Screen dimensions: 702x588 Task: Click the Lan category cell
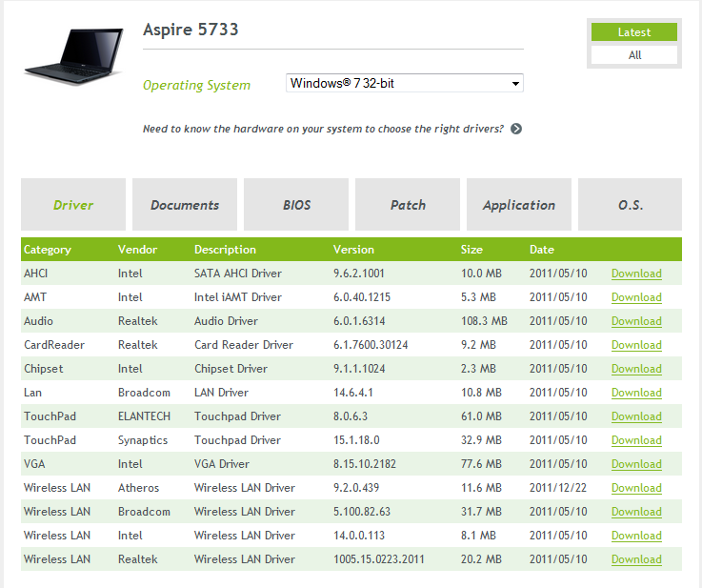(x=32, y=393)
